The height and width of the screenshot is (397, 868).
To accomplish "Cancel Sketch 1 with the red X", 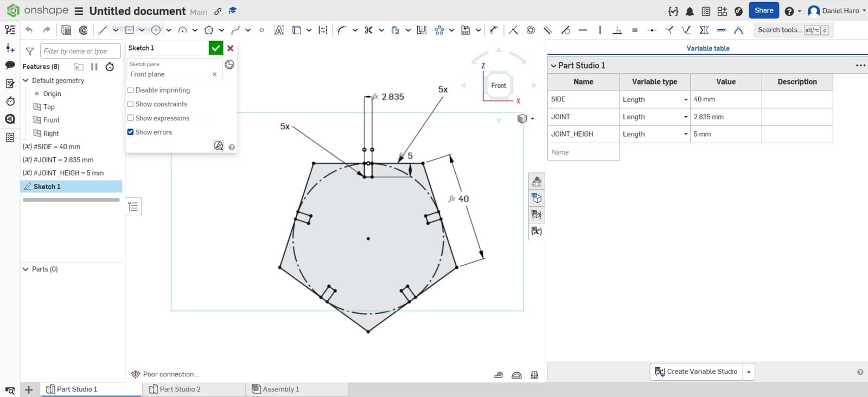I will [x=231, y=48].
